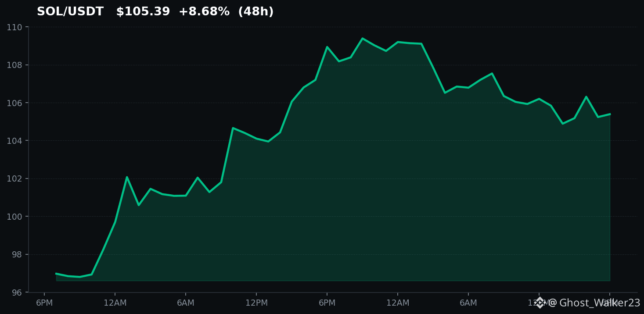Click the 108 price axis label
The width and height of the screenshot is (644, 314).
[14, 65]
